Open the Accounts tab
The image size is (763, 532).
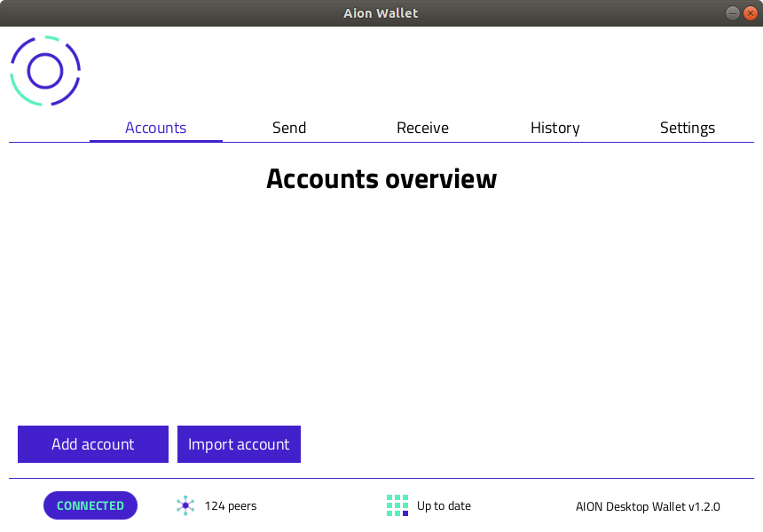tap(156, 128)
